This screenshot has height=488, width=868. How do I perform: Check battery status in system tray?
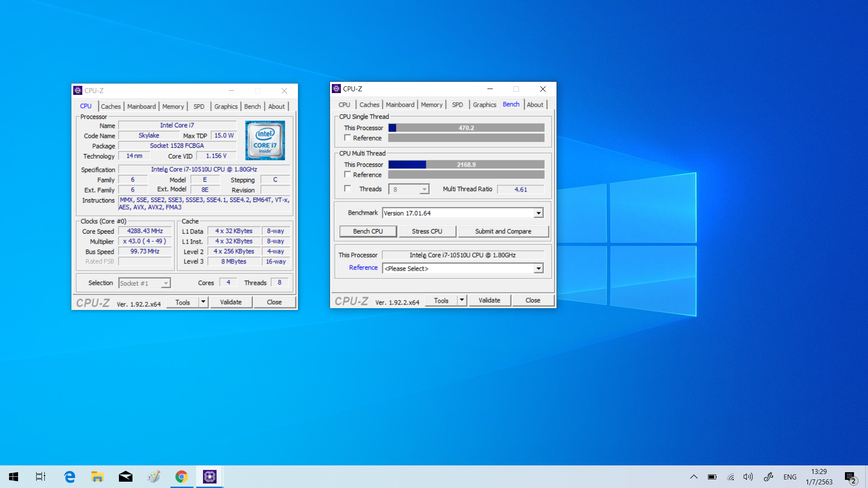[x=712, y=477]
